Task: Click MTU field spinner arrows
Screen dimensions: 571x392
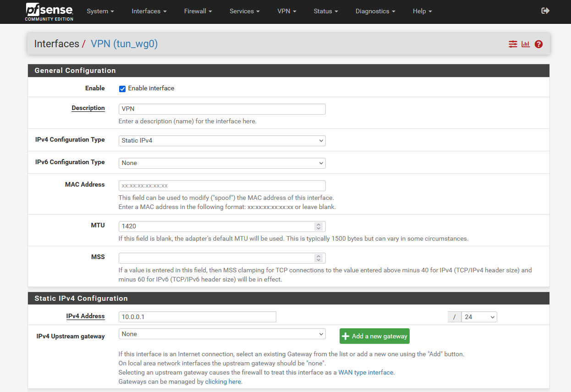Action: coord(318,226)
